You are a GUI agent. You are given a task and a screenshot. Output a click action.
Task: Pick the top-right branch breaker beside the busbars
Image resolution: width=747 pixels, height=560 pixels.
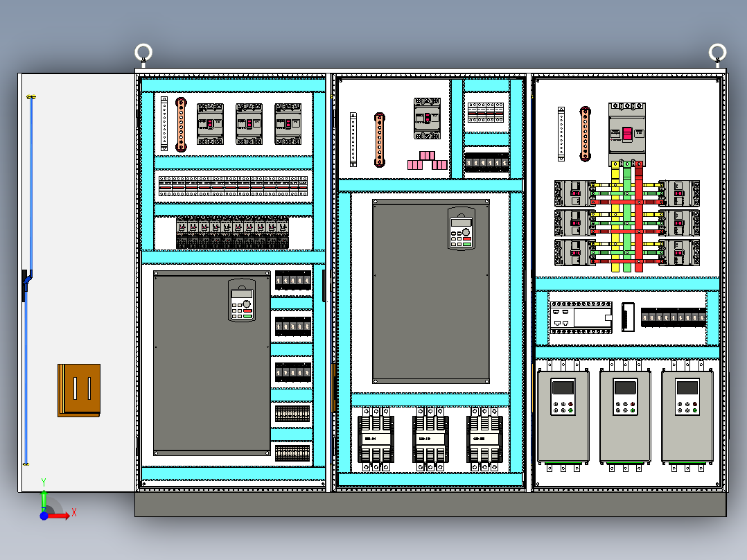[679, 193]
